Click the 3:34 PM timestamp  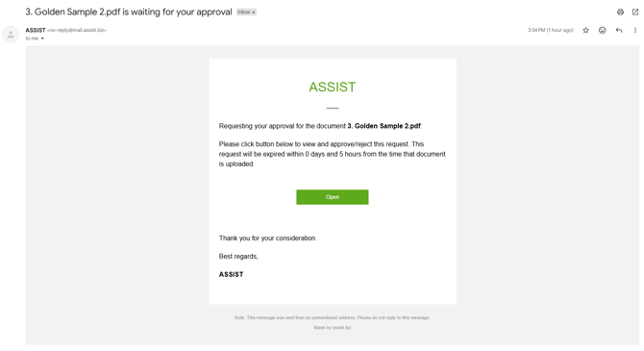pos(551,30)
